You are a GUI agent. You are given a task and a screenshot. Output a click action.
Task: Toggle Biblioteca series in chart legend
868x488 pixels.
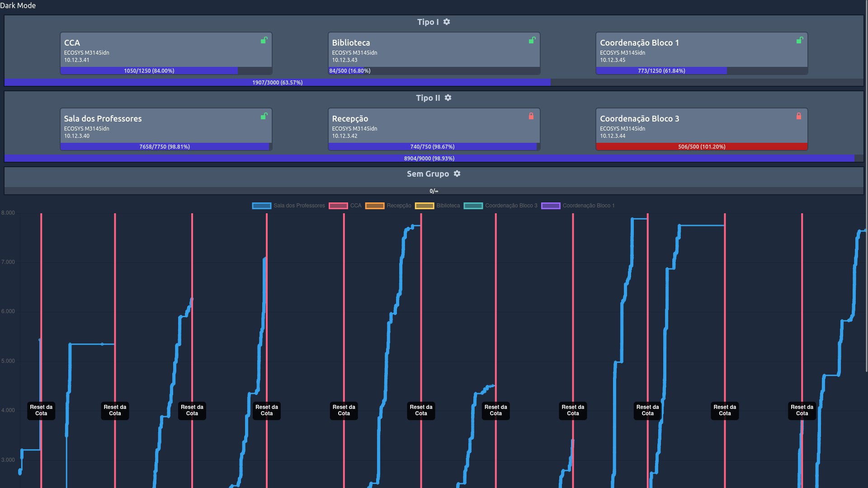(437, 206)
